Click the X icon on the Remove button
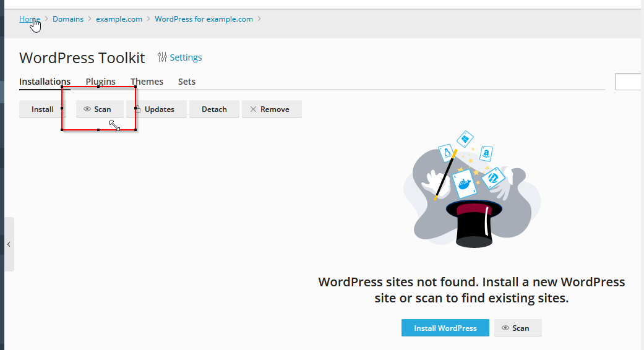The width and height of the screenshot is (644, 350). (x=253, y=109)
